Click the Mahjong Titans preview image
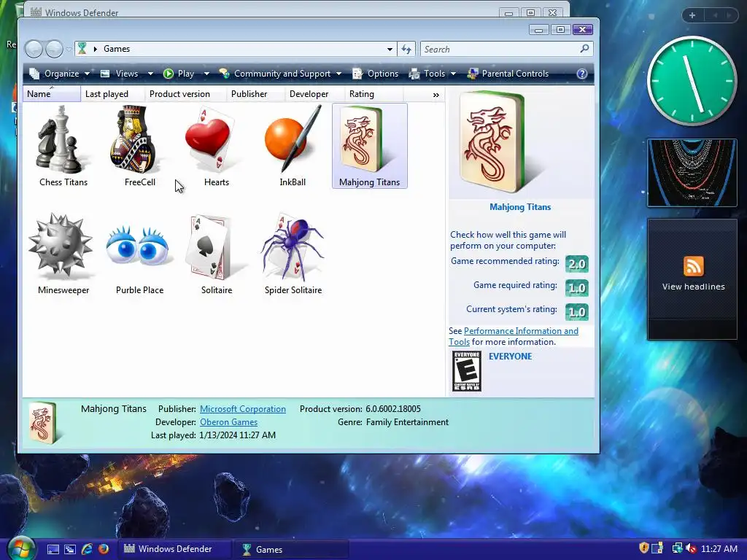 coord(496,142)
